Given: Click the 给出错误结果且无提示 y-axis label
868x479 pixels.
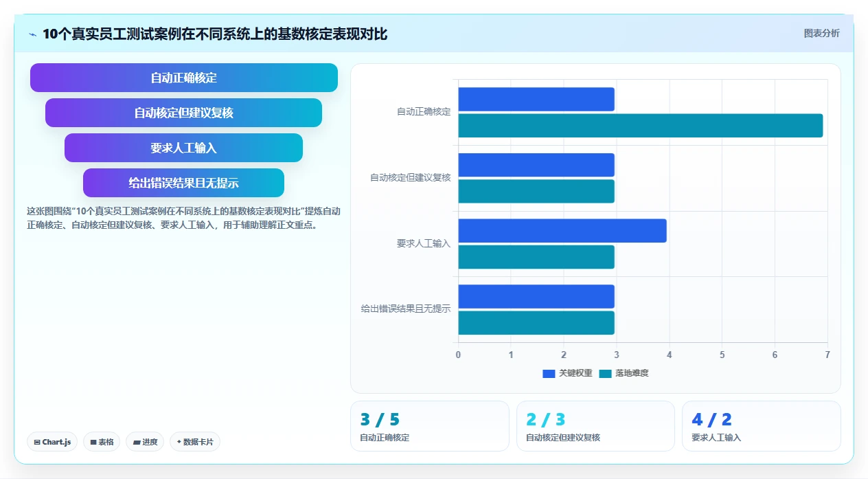Looking at the screenshot, I should (406, 309).
